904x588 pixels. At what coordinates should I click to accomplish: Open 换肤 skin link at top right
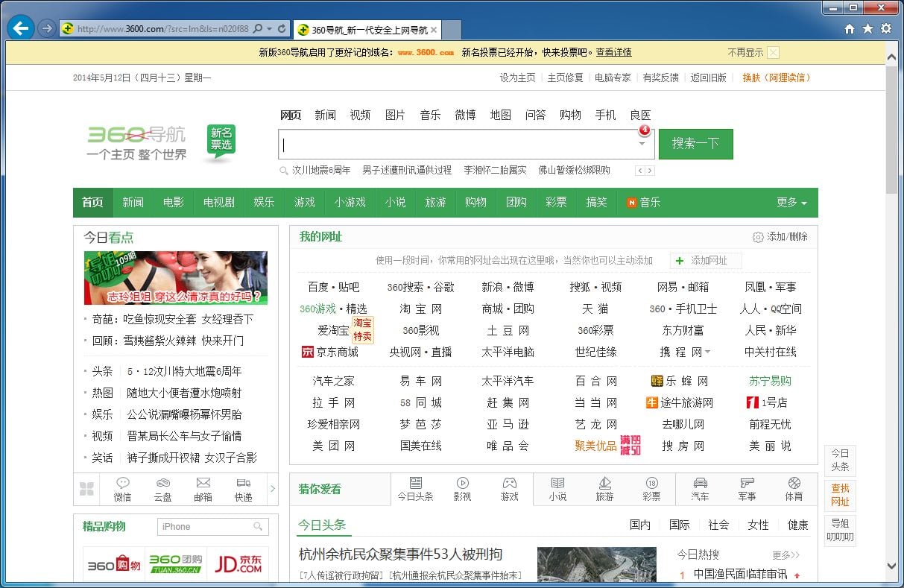pyautogui.click(x=776, y=78)
